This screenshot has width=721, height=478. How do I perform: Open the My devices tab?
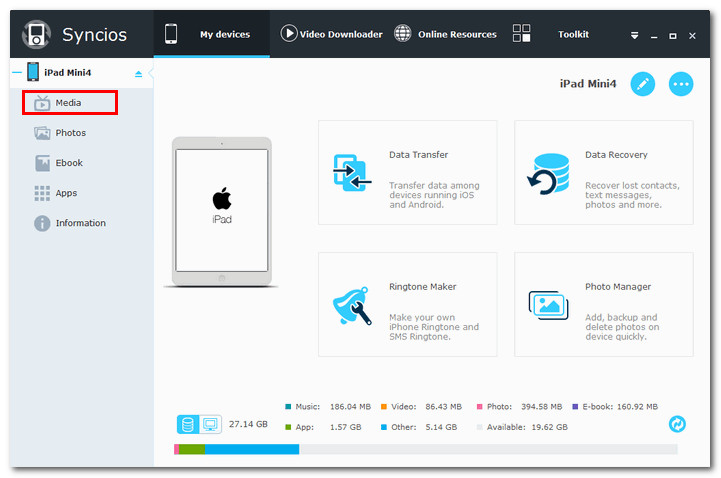click(x=212, y=34)
